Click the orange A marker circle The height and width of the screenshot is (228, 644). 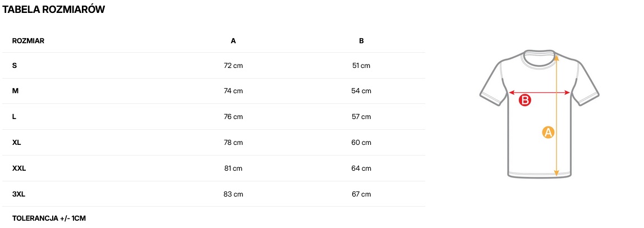click(x=548, y=133)
